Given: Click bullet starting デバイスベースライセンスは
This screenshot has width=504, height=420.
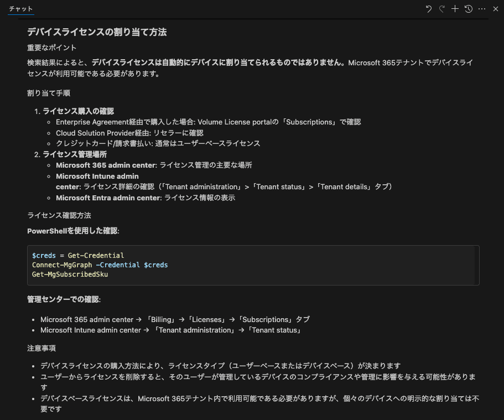Looking at the screenshot, I should pos(259,404).
